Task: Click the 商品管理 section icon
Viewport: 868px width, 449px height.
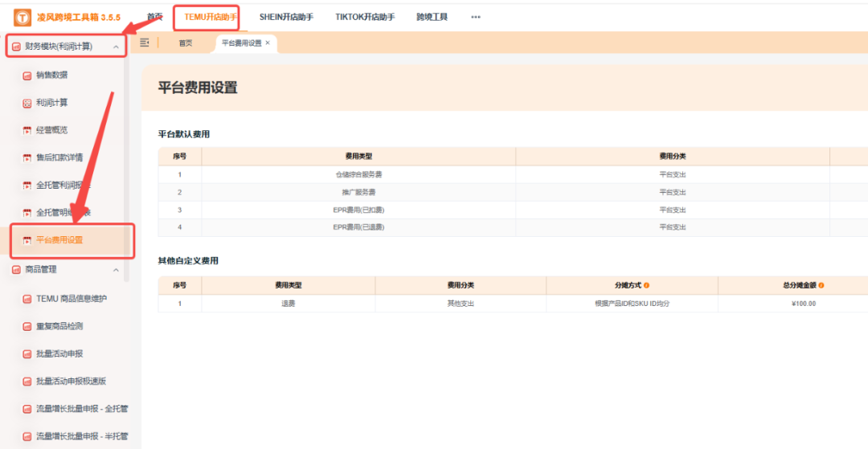Action: (x=16, y=270)
